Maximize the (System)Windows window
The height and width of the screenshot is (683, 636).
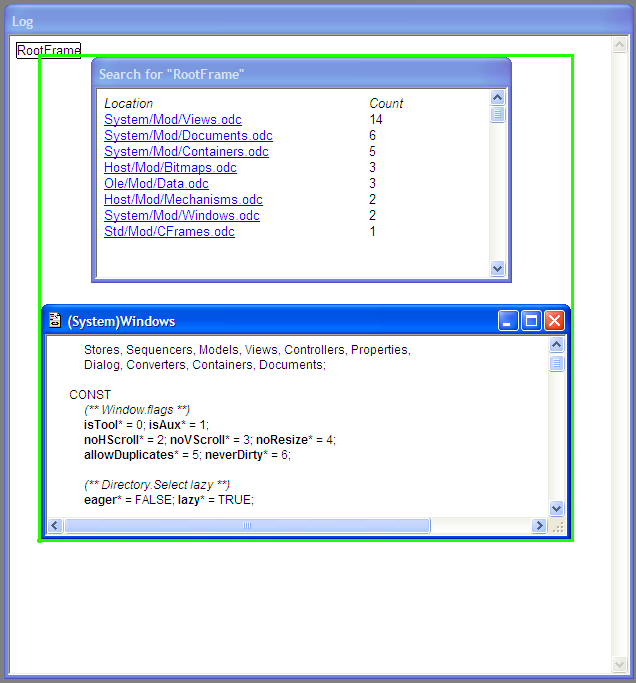tap(531, 321)
